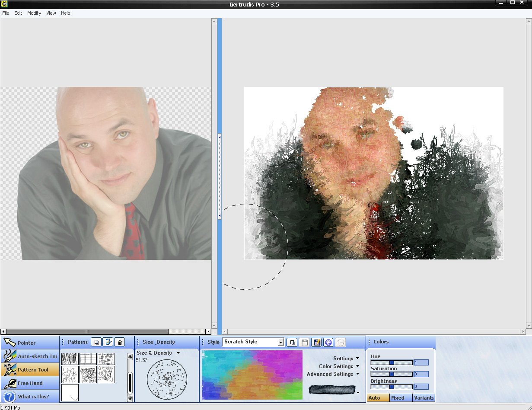The width and height of the screenshot is (532, 410).
Task: Click the What is this? help button
Action: point(29,397)
